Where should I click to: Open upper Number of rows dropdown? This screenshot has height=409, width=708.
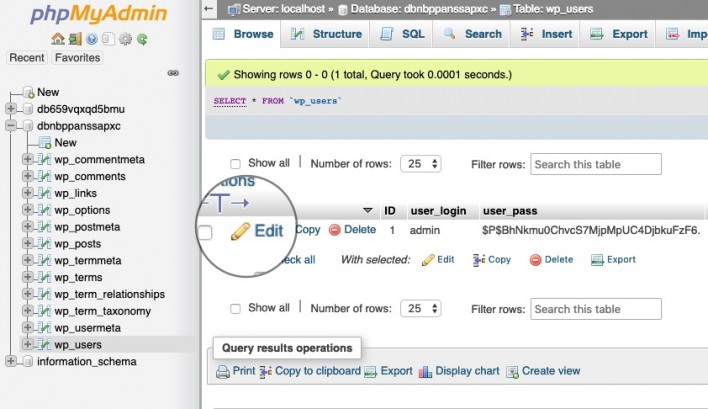click(421, 164)
